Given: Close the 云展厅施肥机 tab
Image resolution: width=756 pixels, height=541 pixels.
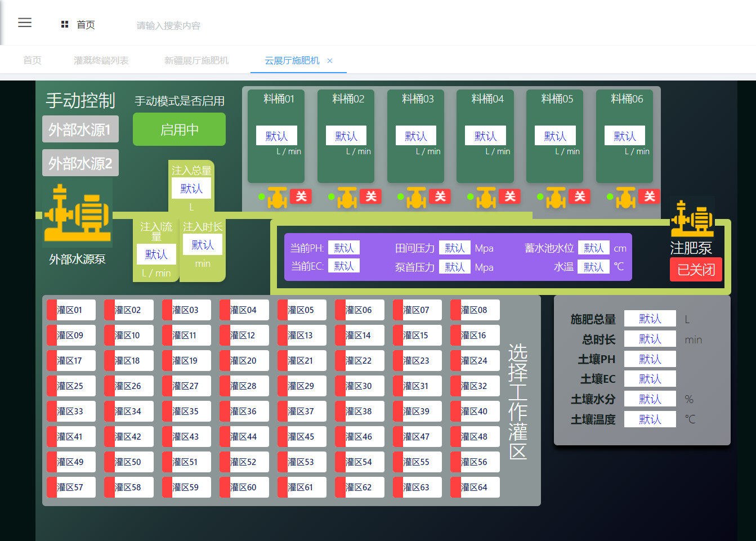Looking at the screenshot, I should coord(330,61).
